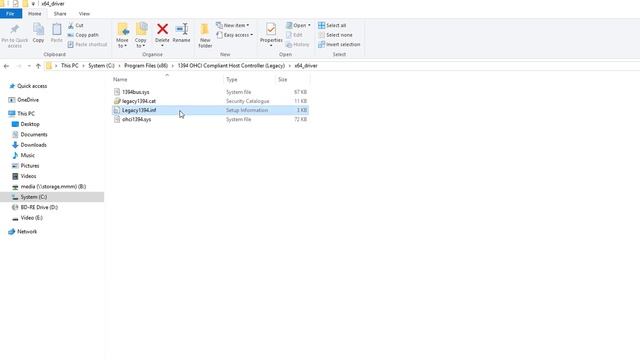Create a New folder

click(x=205, y=36)
